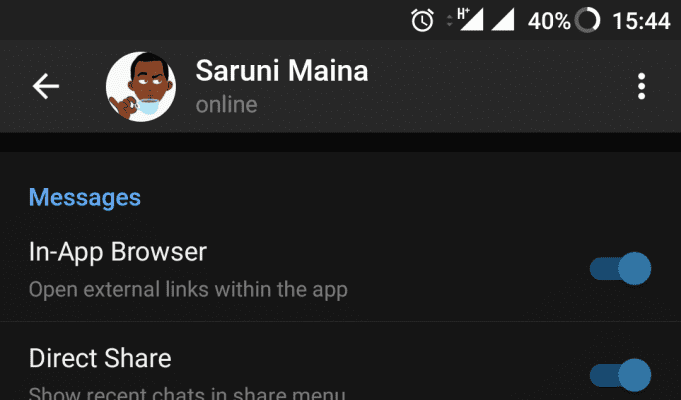The height and width of the screenshot is (400, 681).
Task: Tap the 40% battery percentage text
Action: point(549,21)
